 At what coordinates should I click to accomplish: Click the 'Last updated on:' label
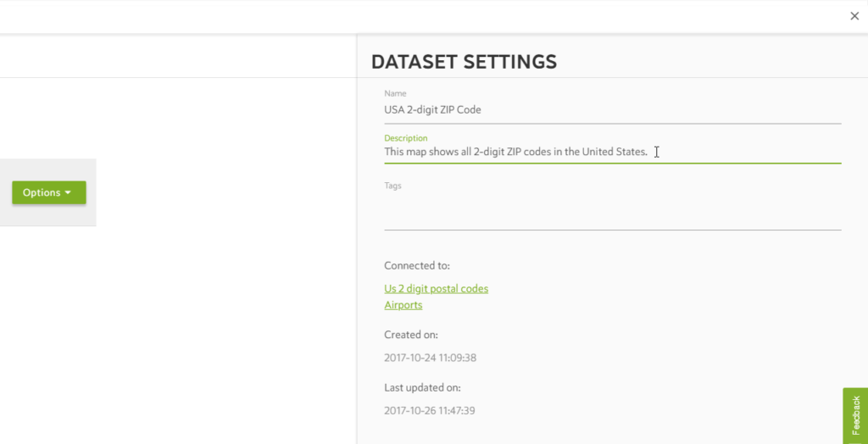(x=422, y=387)
